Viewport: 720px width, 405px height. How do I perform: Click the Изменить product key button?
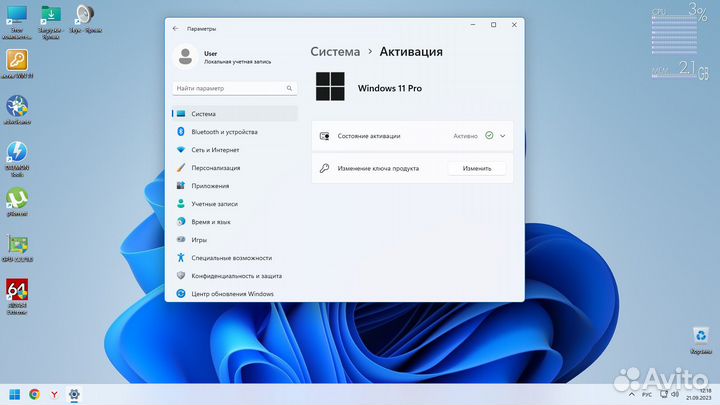(x=476, y=169)
